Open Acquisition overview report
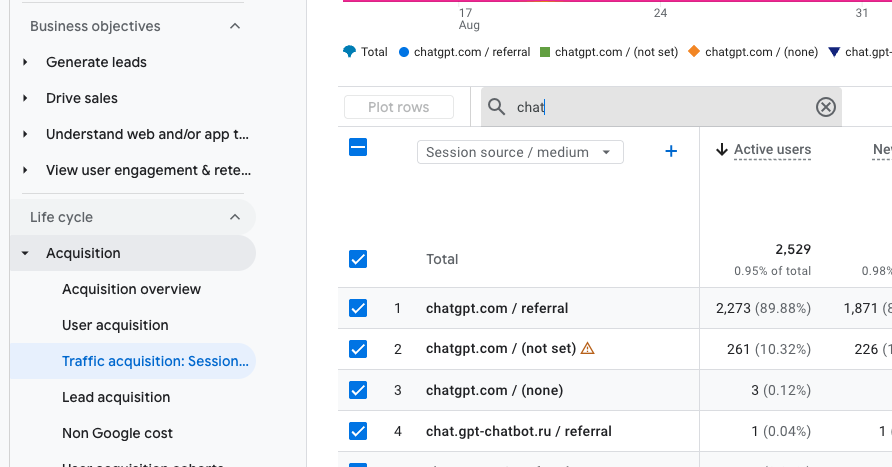Image resolution: width=892 pixels, height=467 pixels. point(131,289)
